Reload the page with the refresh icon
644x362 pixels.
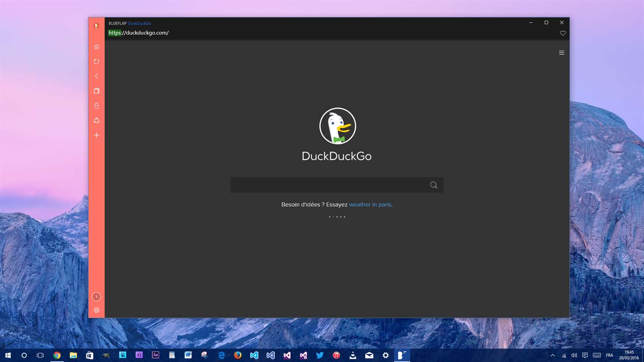click(x=96, y=62)
